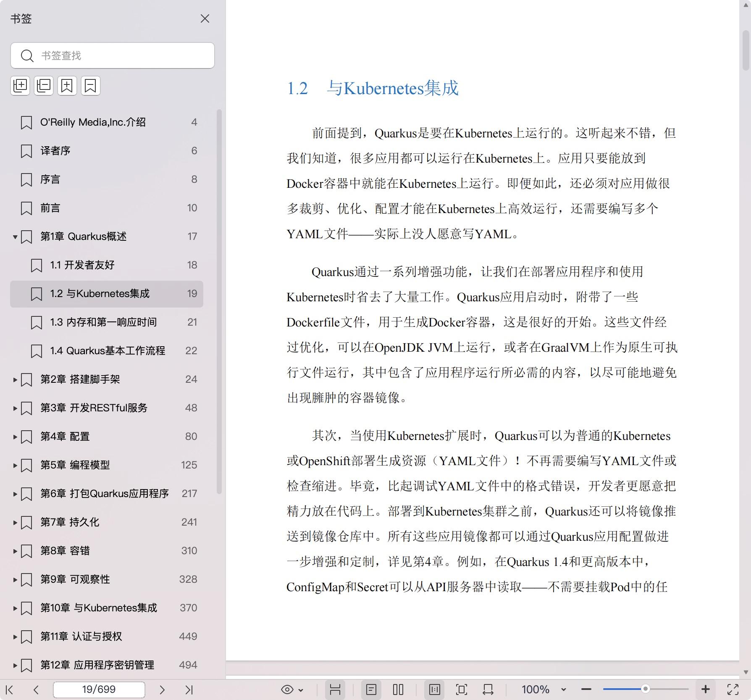751x700 pixels.
Task: Zoom out with the minus button
Action: click(586, 689)
